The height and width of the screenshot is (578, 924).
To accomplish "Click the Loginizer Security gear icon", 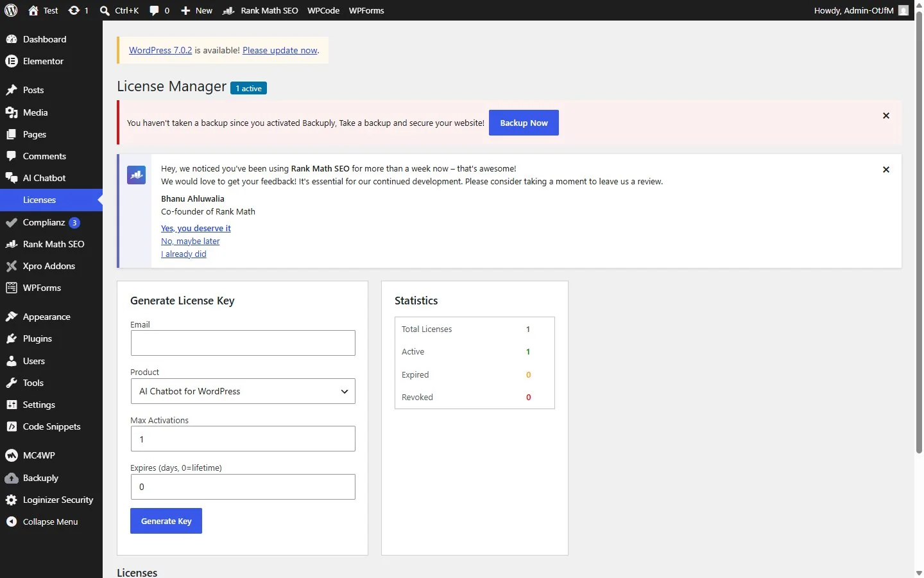I will (11, 500).
